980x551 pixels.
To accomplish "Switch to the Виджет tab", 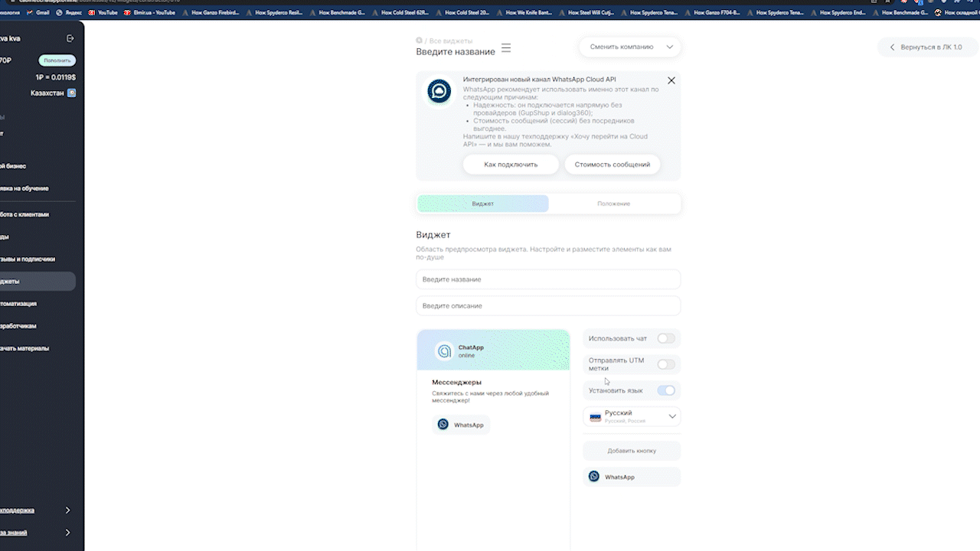I will (483, 204).
